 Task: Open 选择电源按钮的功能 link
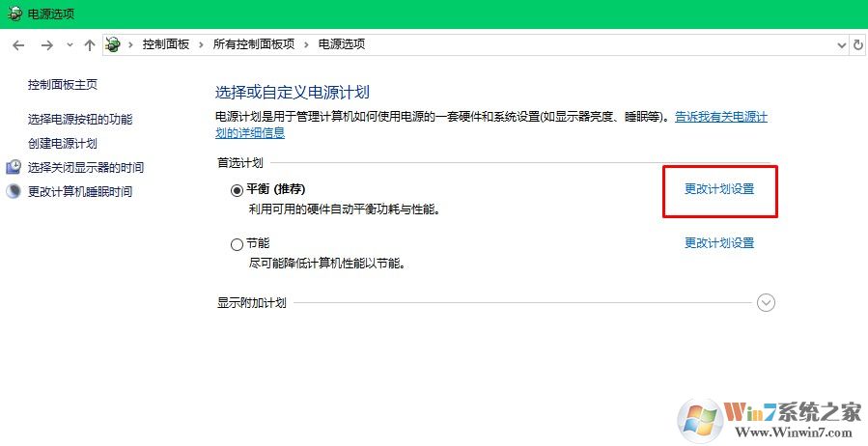80,119
